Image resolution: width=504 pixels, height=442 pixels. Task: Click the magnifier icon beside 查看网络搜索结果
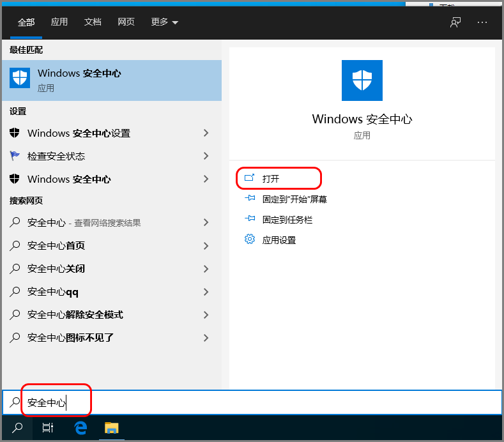pyautogui.click(x=15, y=222)
